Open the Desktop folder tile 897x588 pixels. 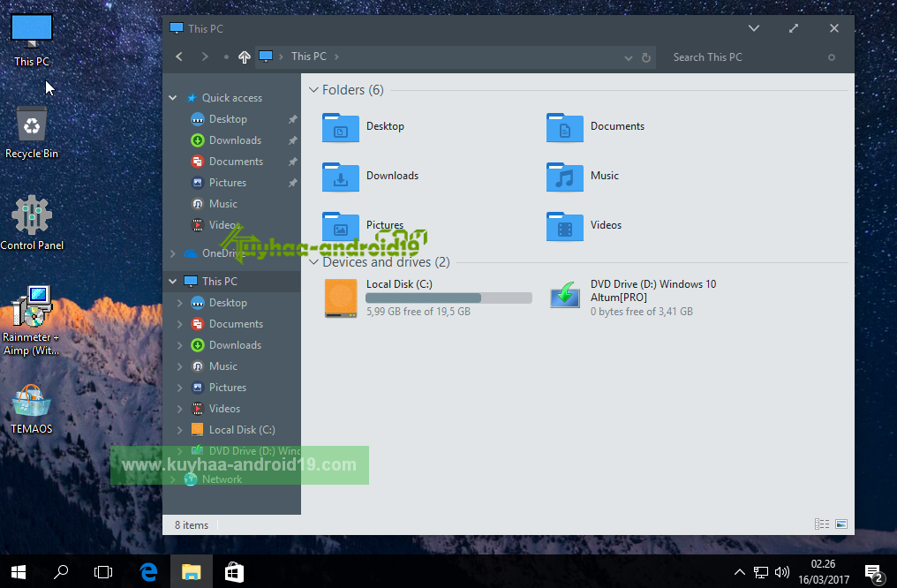tap(364, 126)
